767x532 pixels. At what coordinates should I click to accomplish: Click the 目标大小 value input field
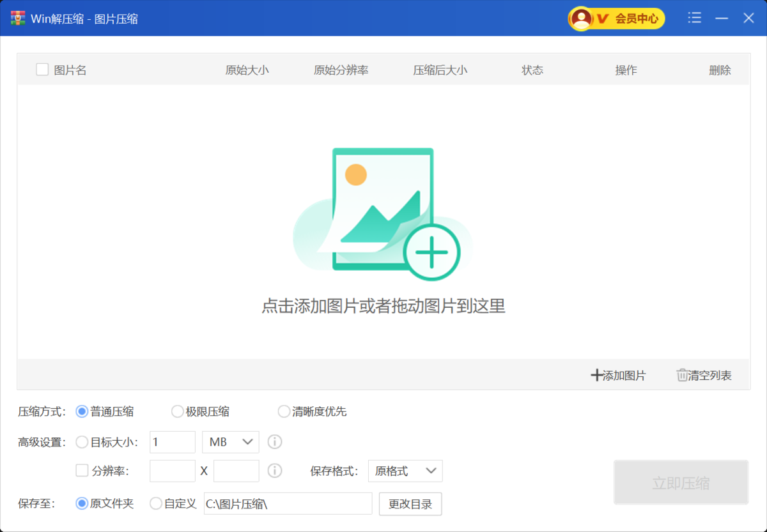click(x=173, y=442)
